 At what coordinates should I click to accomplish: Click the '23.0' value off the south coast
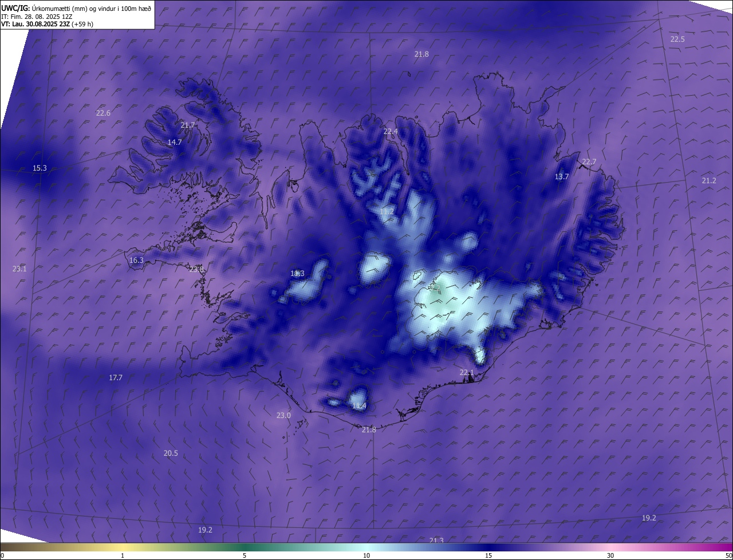click(x=283, y=415)
